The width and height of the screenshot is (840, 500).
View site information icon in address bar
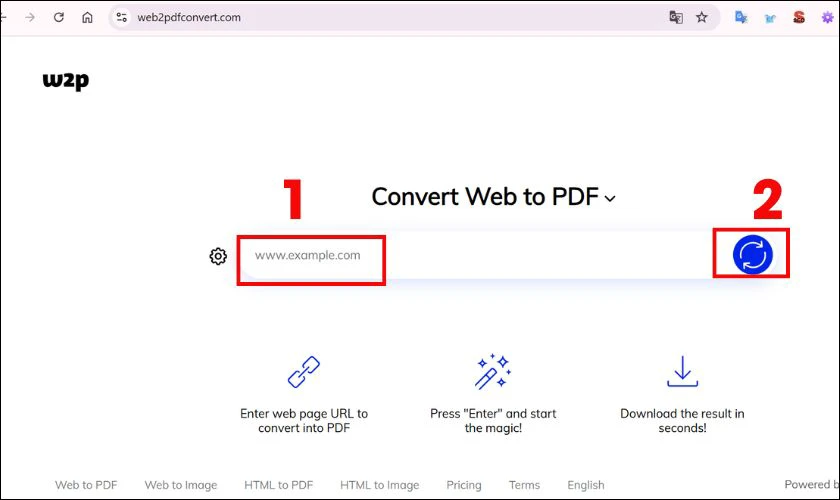click(x=122, y=17)
